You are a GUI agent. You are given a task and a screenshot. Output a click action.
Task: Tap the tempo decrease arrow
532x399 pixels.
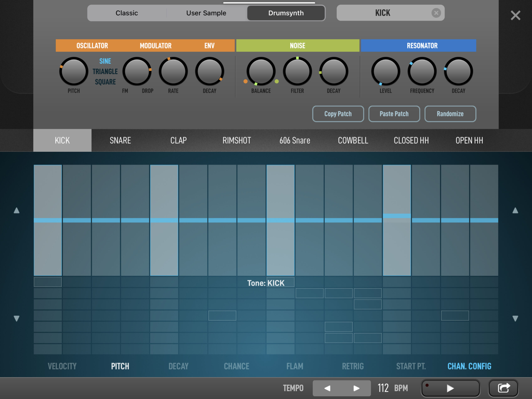[327, 388]
